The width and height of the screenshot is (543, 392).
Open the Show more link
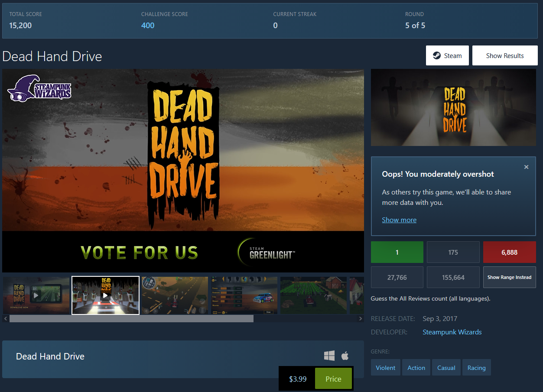399,220
